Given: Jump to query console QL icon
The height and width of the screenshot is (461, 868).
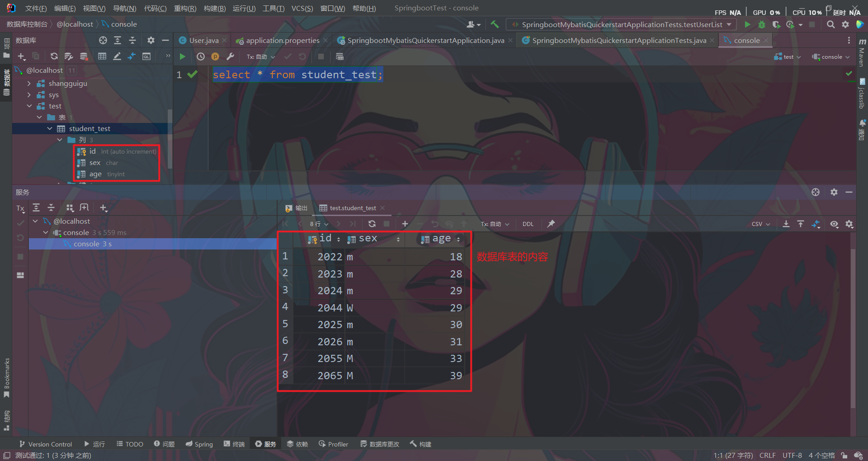Looking at the screenshot, I should 146,56.
